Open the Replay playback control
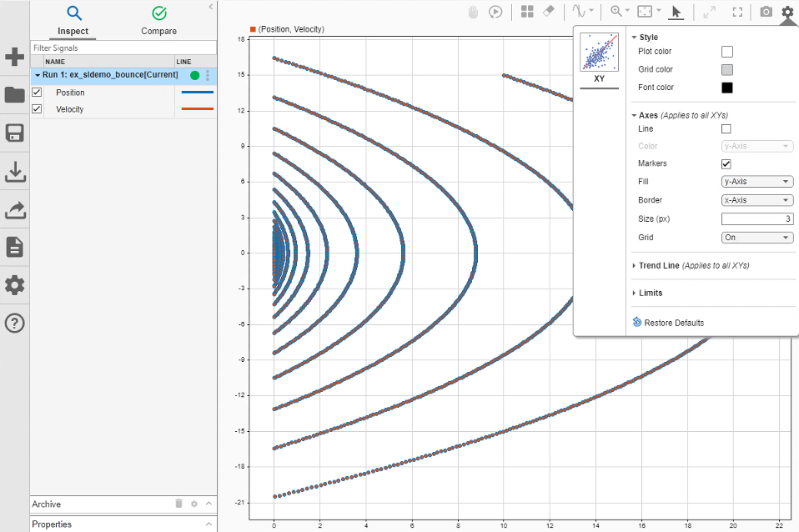This screenshot has height=532, width=799. coord(495,12)
